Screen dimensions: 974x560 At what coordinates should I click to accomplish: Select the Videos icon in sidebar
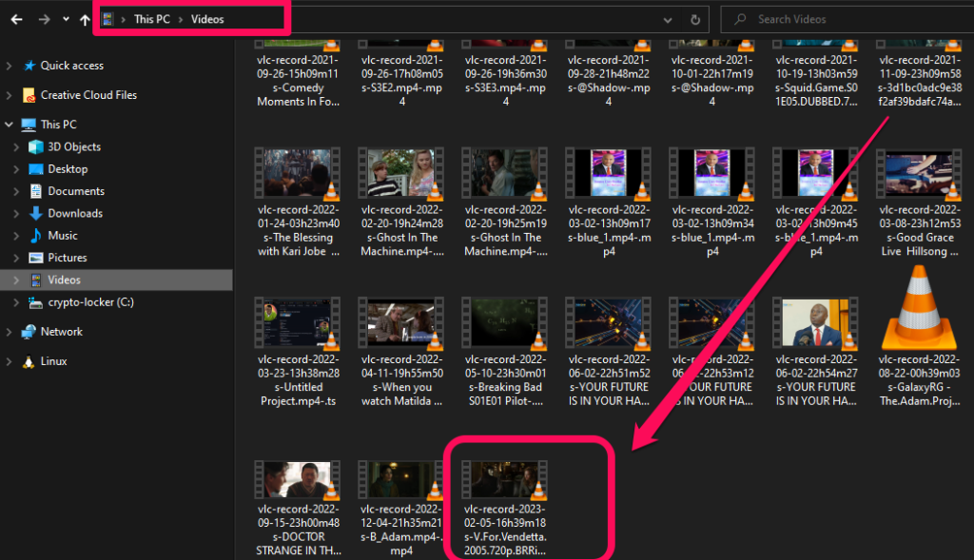coord(36,280)
